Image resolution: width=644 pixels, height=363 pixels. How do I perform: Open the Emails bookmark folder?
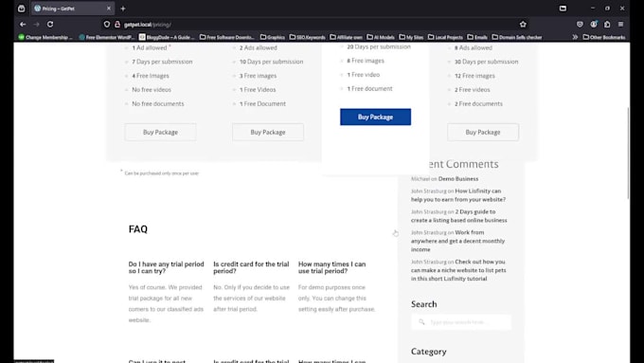tap(477, 37)
